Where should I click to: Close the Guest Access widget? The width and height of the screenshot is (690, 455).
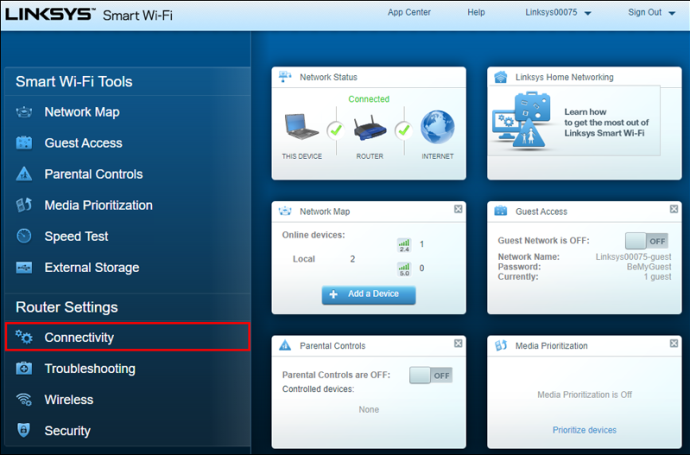coord(674,209)
